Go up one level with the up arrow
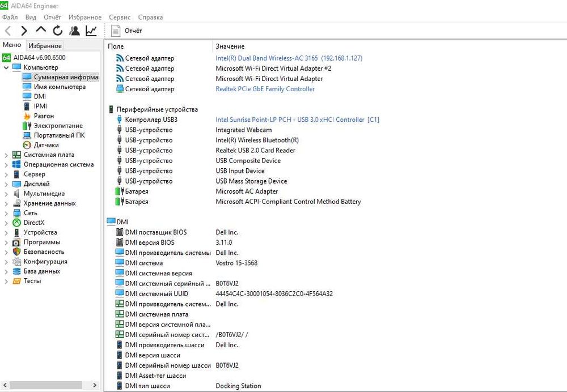This screenshot has width=567, height=392. 41,30
